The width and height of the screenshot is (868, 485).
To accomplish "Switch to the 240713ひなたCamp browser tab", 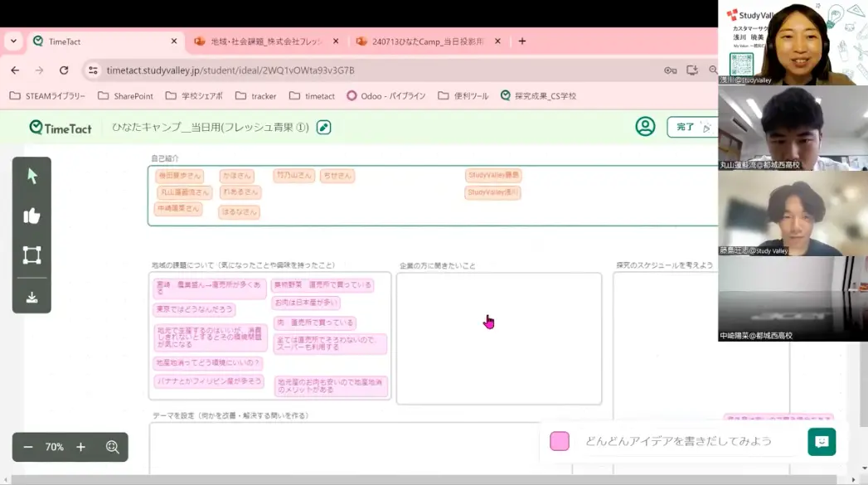I will [427, 41].
